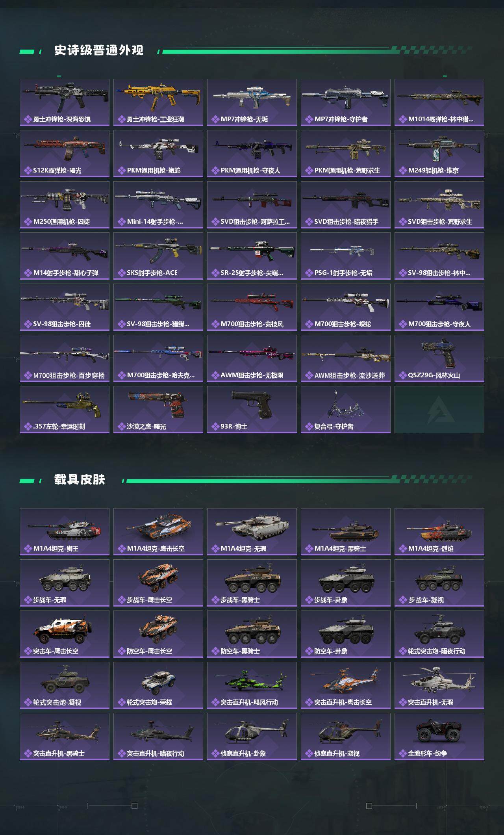504x835 pixels.
Task: Click the 载具皮肤 section title
Action: point(80,480)
